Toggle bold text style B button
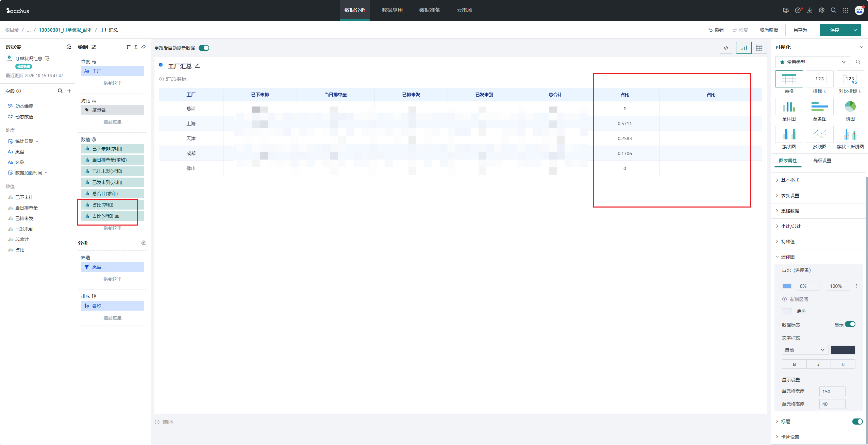 point(794,364)
